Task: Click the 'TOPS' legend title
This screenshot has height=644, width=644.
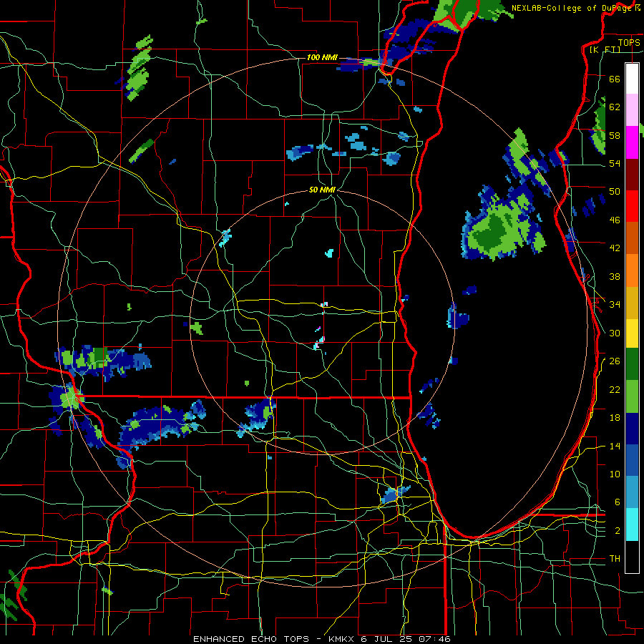Action: coord(629,42)
